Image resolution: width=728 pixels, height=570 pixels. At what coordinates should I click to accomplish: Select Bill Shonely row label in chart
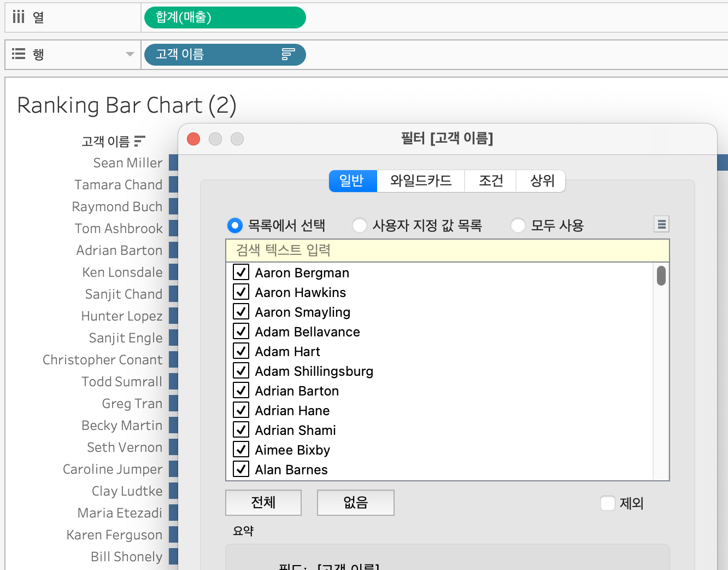127,557
